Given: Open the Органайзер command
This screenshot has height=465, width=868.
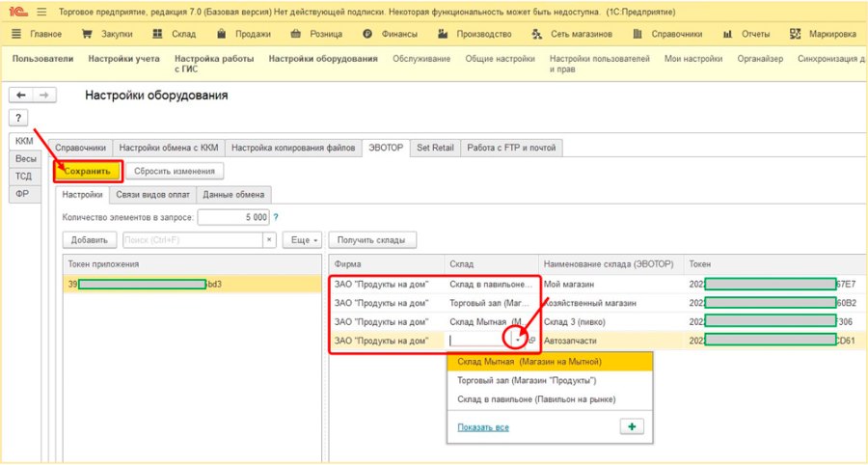Looking at the screenshot, I should point(760,59).
